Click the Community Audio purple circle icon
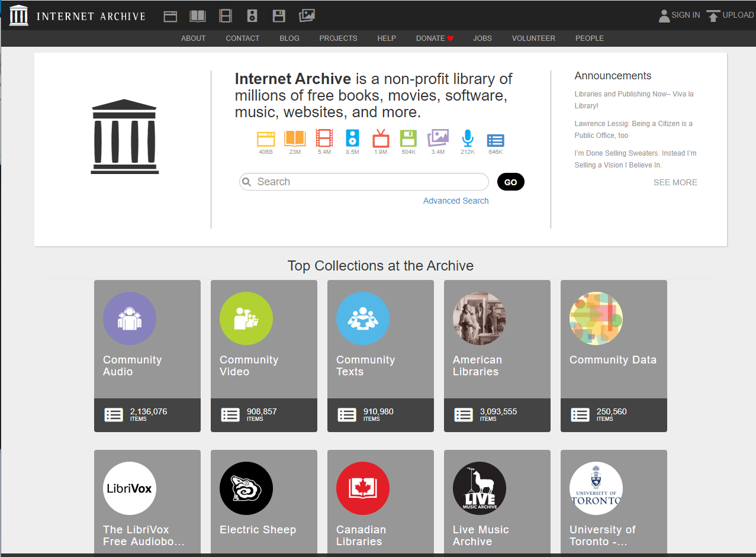Image resolution: width=756 pixels, height=557 pixels. (x=130, y=318)
